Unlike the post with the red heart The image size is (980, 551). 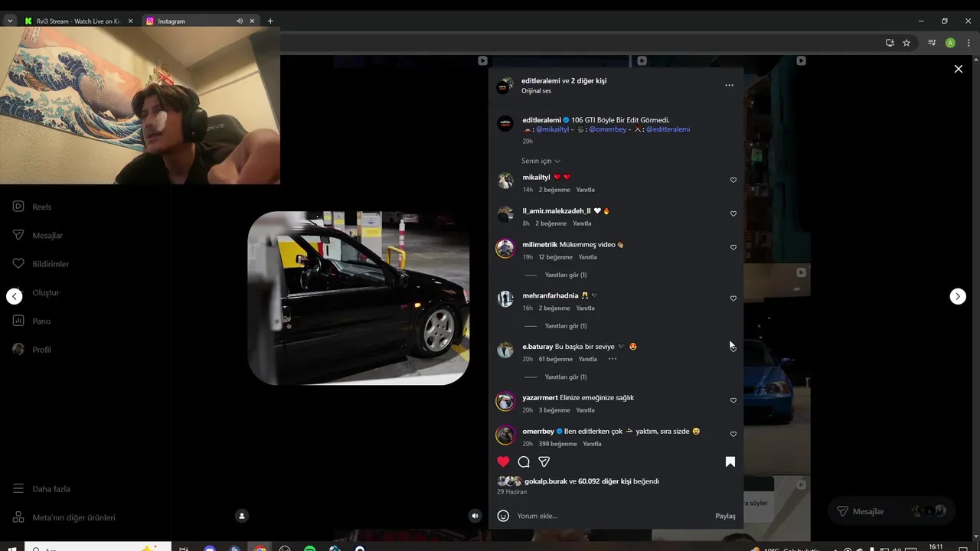tap(503, 461)
